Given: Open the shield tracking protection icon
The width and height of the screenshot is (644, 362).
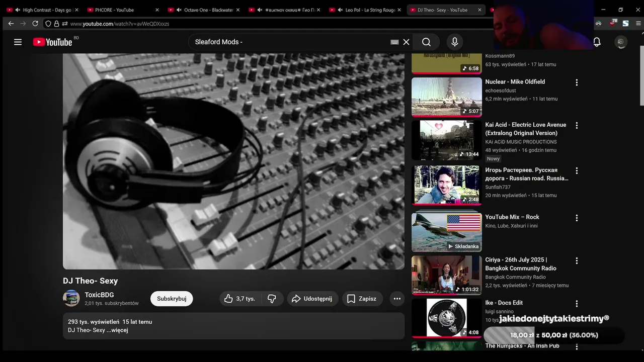Looking at the screenshot, I should coord(48,24).
